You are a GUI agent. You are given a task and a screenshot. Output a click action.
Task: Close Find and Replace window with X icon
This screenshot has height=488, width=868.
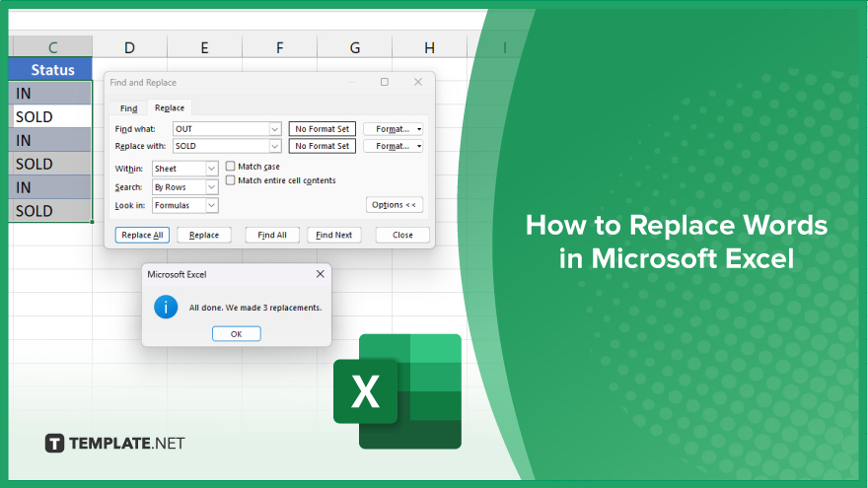tap(418, 82)
